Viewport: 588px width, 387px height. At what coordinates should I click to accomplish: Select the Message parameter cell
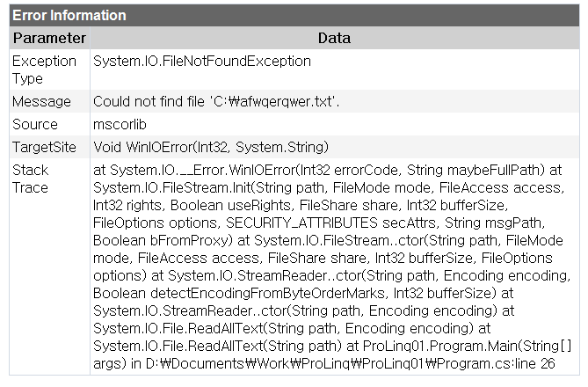click(x=42, y=102)
